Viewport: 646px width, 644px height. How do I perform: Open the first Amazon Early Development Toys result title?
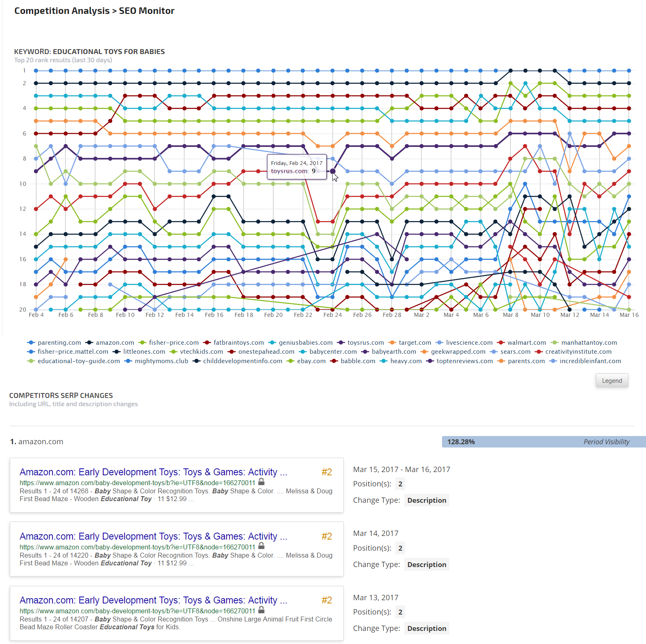pyautogui.click(x=153, y=472)
